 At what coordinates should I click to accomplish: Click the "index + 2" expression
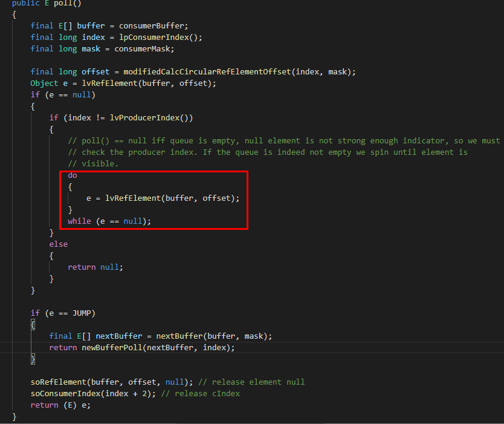126,394
